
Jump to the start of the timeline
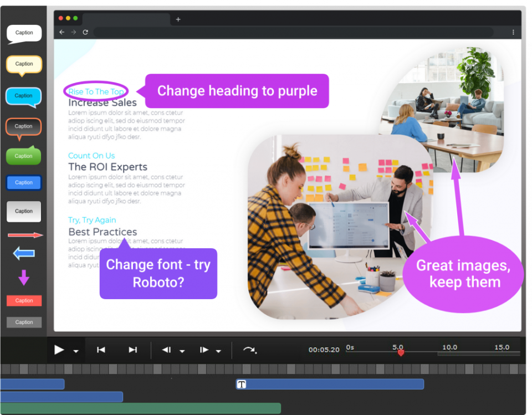(x=101, y=350)
